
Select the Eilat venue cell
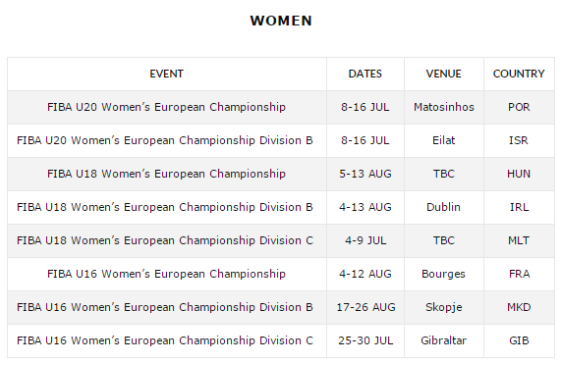click(444, 140)
